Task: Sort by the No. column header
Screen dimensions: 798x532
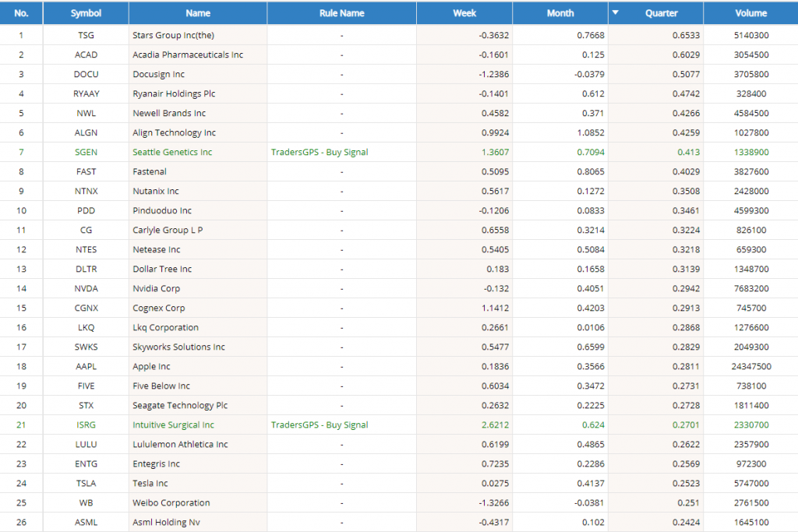Action: pos(21,13)
